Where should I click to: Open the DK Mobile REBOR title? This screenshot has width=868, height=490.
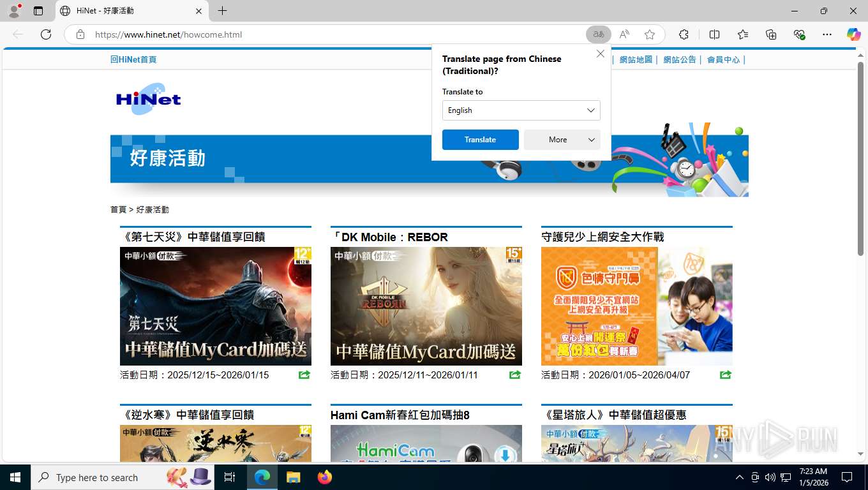click(x=389, y=237)
